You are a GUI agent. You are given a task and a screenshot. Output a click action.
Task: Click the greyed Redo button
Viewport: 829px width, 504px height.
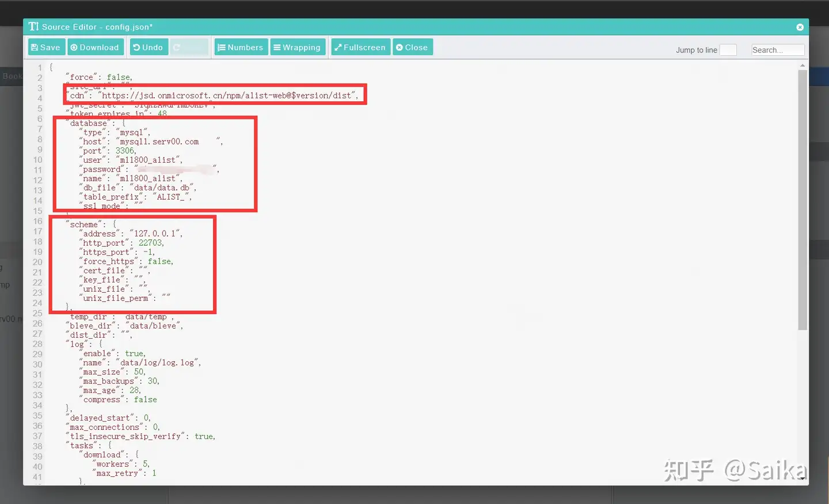pos(189,47)
